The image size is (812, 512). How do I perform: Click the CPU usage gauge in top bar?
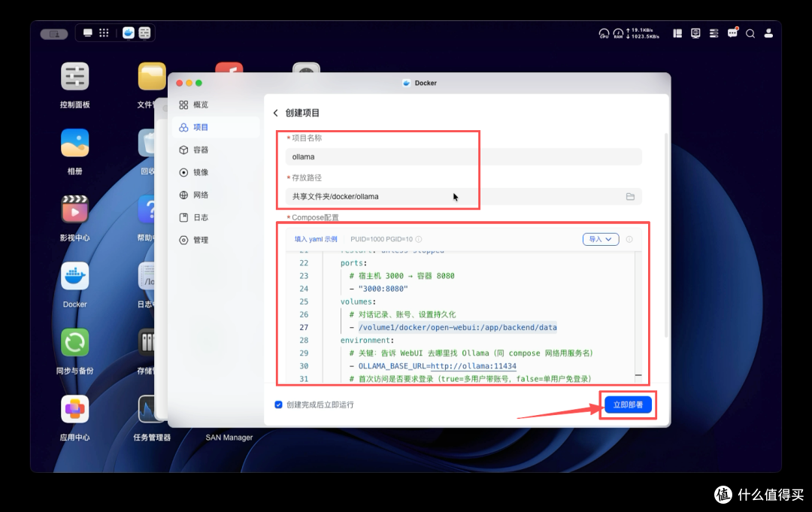(604, 34)
